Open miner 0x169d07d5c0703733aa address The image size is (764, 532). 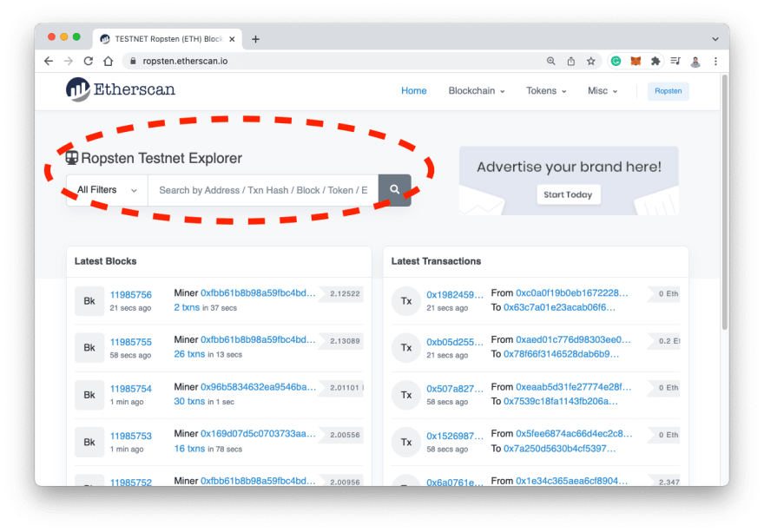(x=258, y=434)
